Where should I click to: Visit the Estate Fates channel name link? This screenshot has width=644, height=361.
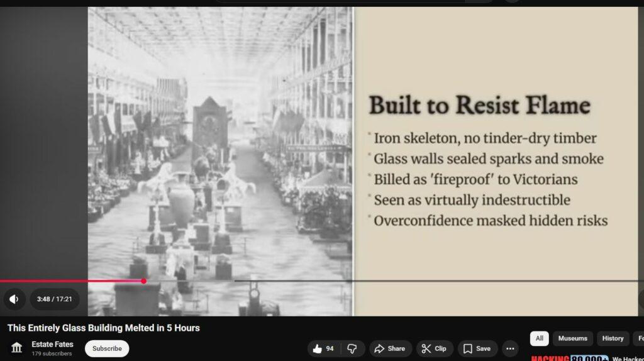[52, 344]
